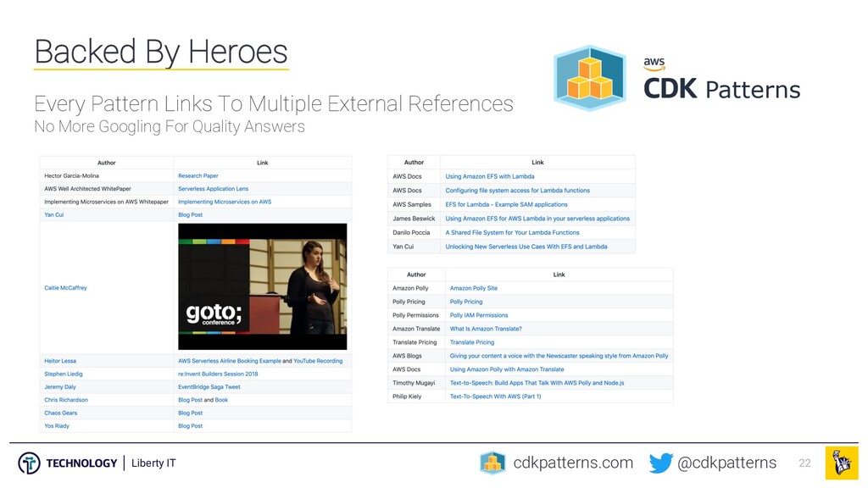Open Using Amazon EFS with Lambda link
Viewport: 868px width, 488px height.
tap(490, 176)
